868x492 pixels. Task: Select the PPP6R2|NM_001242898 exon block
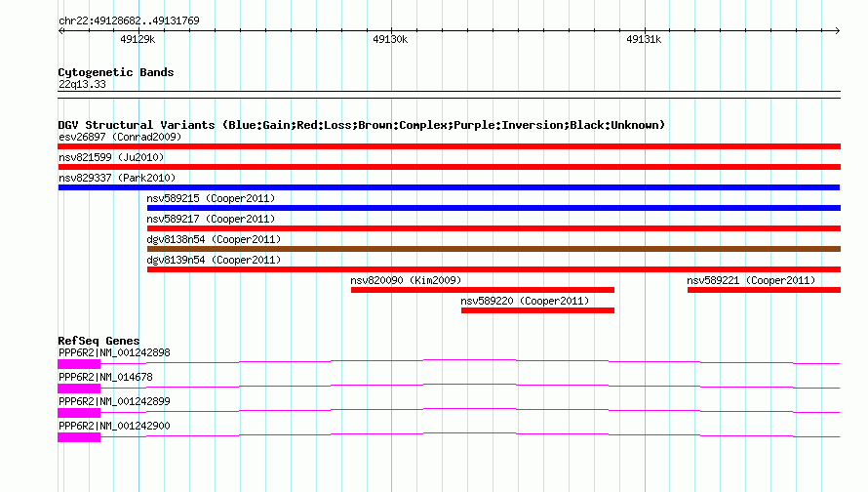[79, 364]
